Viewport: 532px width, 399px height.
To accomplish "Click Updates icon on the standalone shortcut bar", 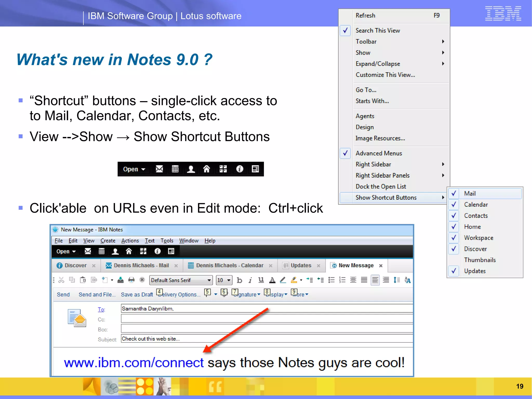I will [x=255, y=169].
